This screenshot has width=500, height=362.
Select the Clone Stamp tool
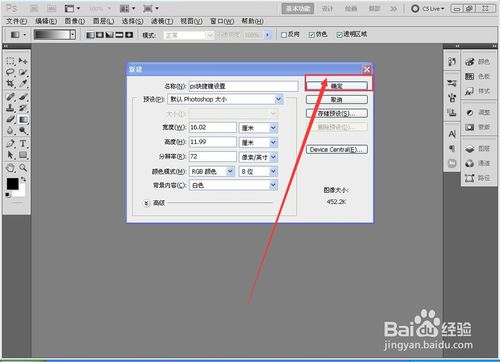pos(10,108)
